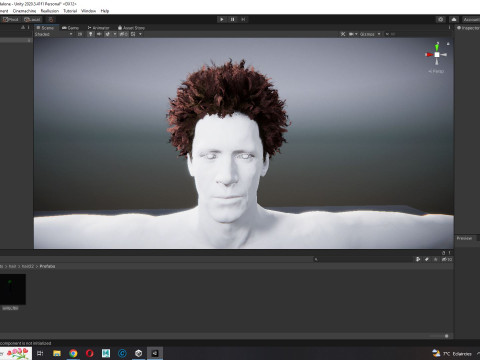Open the Scene view more-options menu
The image size is (480, 360).
coord(449,28)
